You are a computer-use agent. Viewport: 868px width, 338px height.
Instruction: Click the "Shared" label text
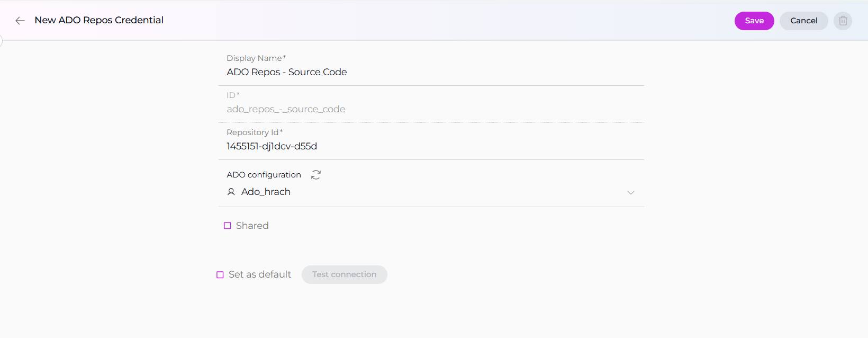pos(252,226)
